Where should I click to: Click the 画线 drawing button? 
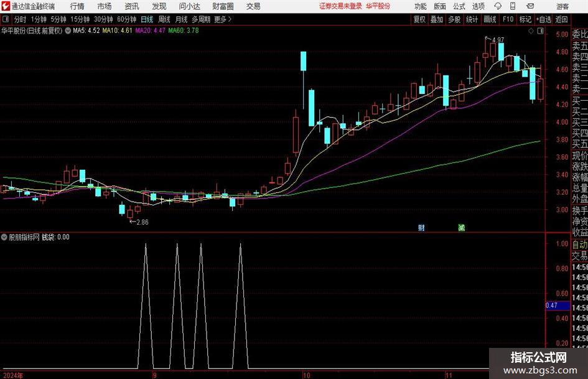pos(490,19)
